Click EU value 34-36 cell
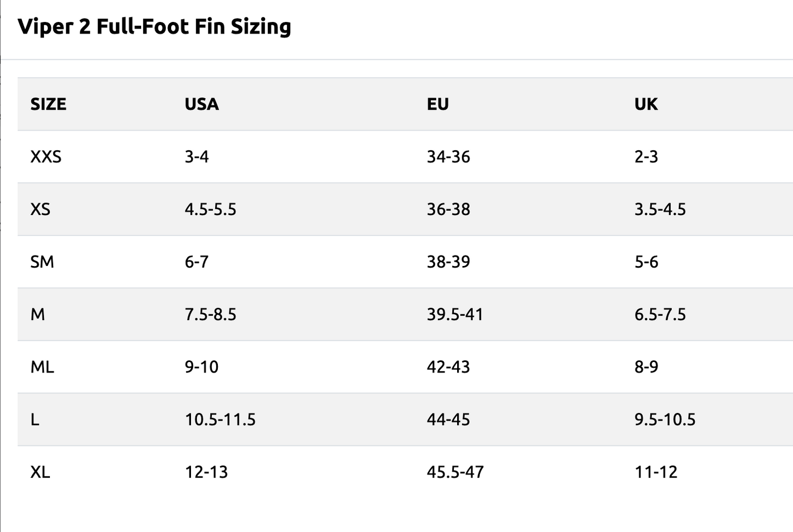The width and height of the screenshot is (793, 532). [x=448, y=157]
